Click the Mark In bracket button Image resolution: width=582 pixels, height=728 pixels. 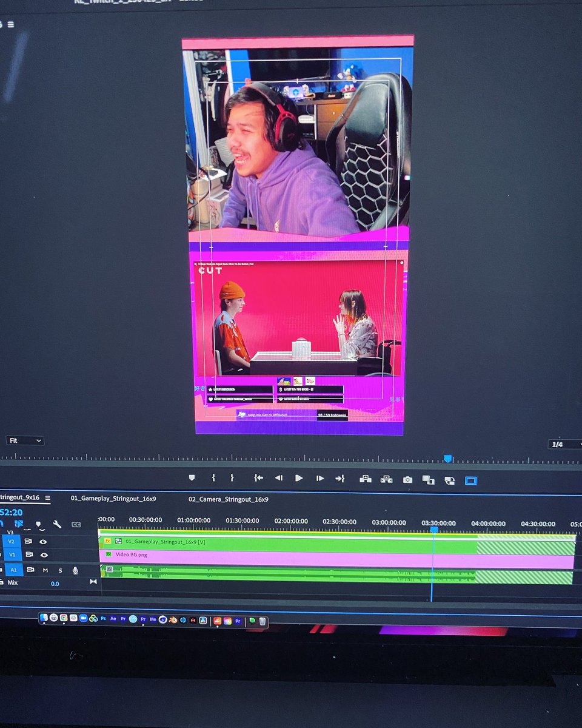tap(213, 478)
